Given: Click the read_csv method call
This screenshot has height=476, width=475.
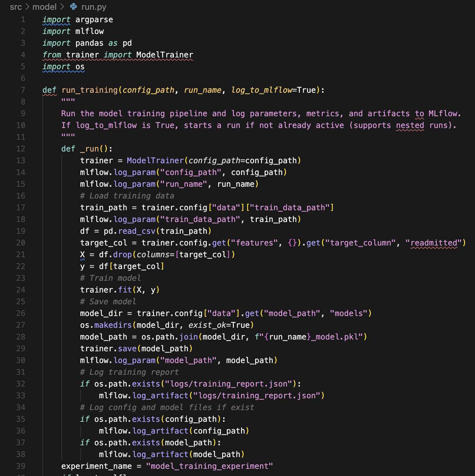Looking at the screenshot, I should coord(137,231).
